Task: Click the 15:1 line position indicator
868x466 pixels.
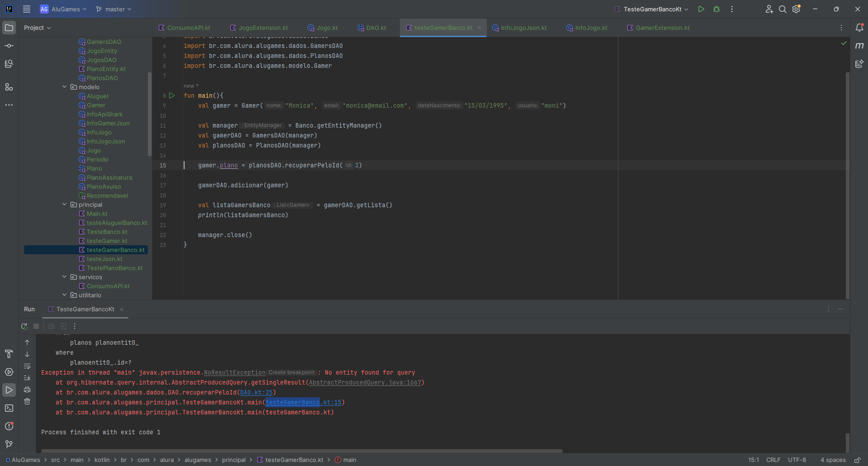Action: (754, 460)
